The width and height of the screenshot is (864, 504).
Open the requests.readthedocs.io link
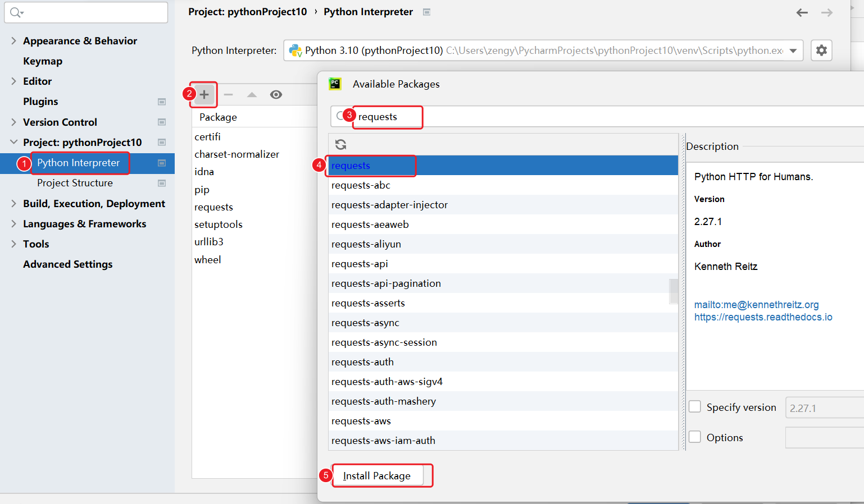click(x=763, y=317)
